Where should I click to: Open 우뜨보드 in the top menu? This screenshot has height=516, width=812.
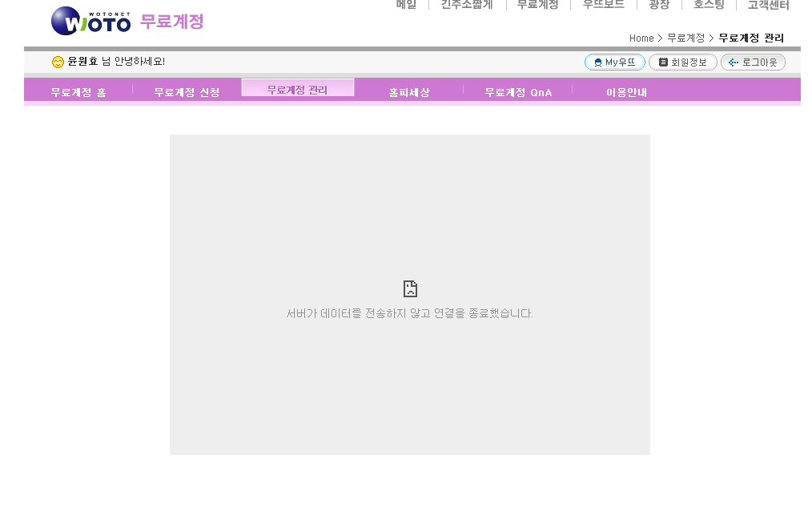(x=603, y=5)
